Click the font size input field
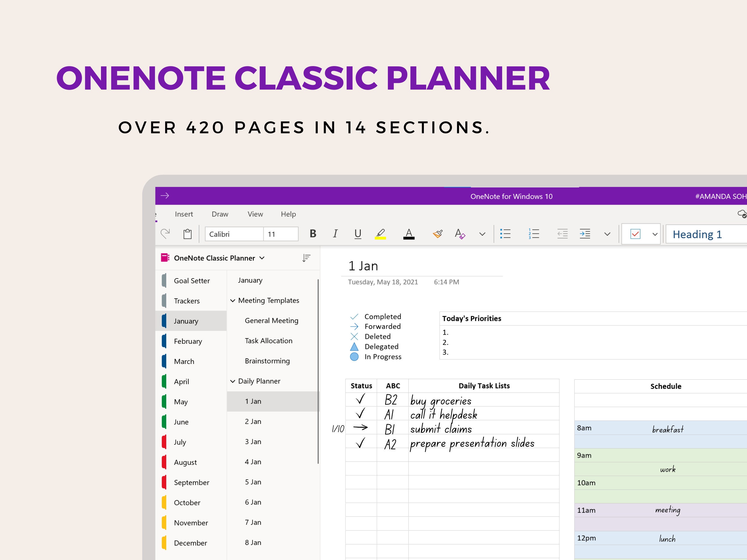Screen dimensions: 747x560 (281, 235)
